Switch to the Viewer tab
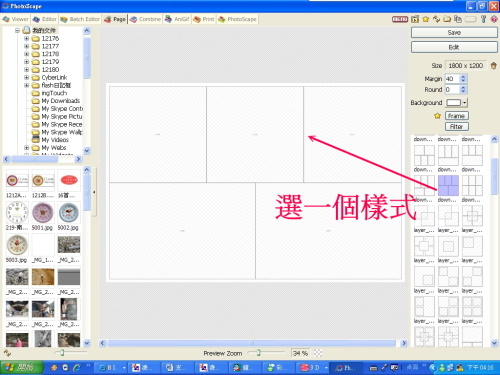This screenshot has width=500, height=375. coord(16,19)
